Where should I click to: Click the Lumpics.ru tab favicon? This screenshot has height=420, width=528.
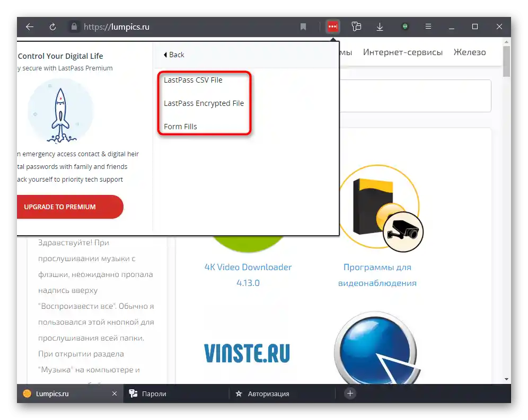(27, 394)
